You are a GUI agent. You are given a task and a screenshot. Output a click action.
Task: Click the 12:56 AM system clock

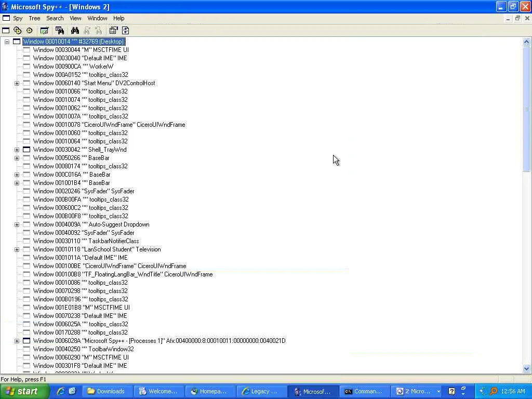[x=513, y=392]
